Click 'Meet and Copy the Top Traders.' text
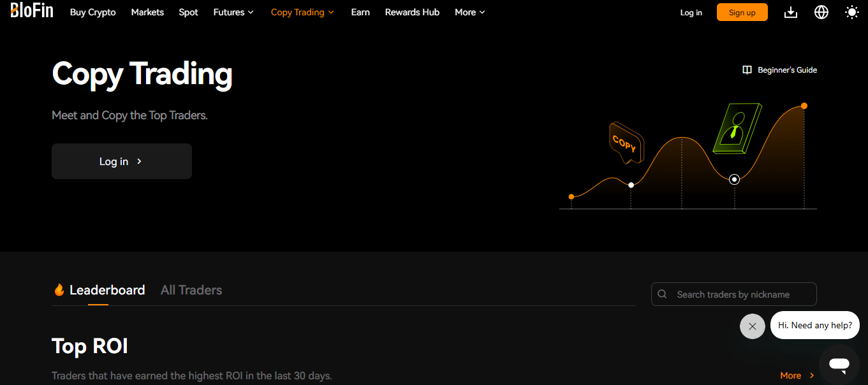The image size is (868, 385). pyautogui.click(x=129, y=115)
